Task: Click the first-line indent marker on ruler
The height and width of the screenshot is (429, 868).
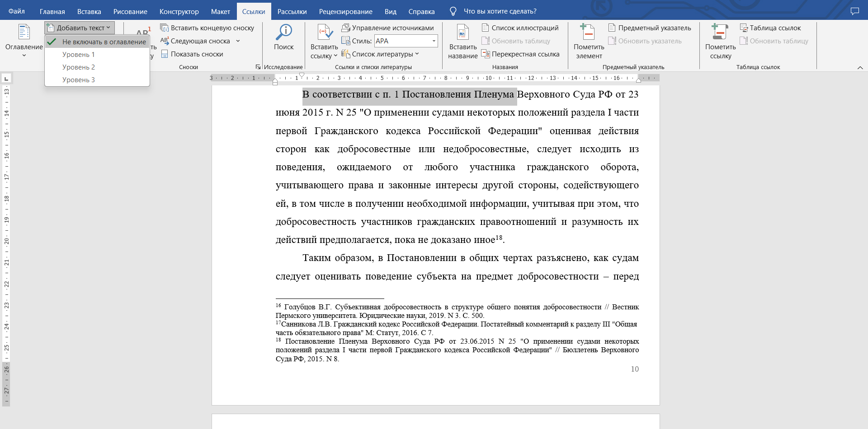Action: click(302, 75)
